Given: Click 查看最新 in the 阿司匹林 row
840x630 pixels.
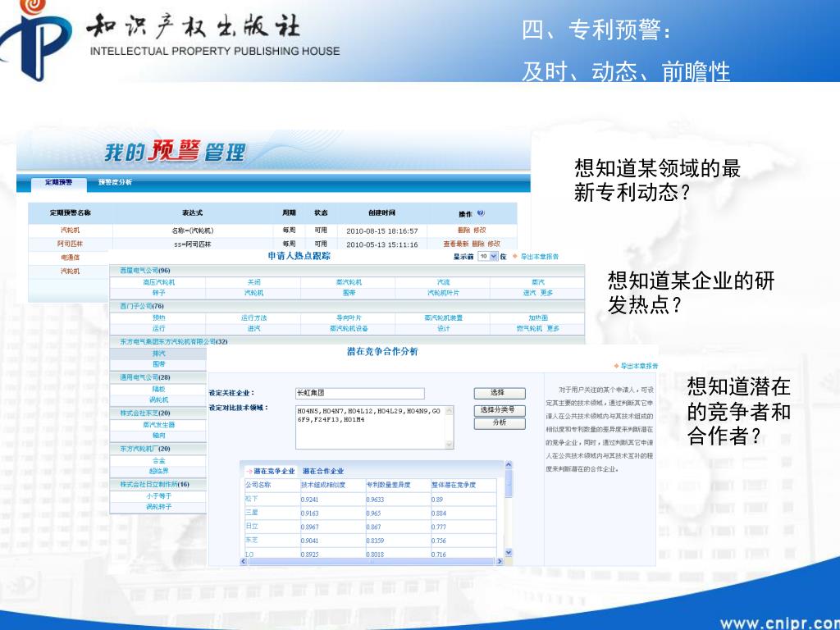Looking at the screenshot, I should click(456, 244).
